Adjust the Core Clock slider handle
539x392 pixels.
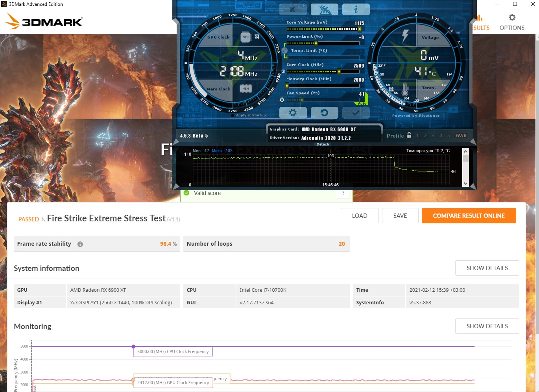[339, 72]
